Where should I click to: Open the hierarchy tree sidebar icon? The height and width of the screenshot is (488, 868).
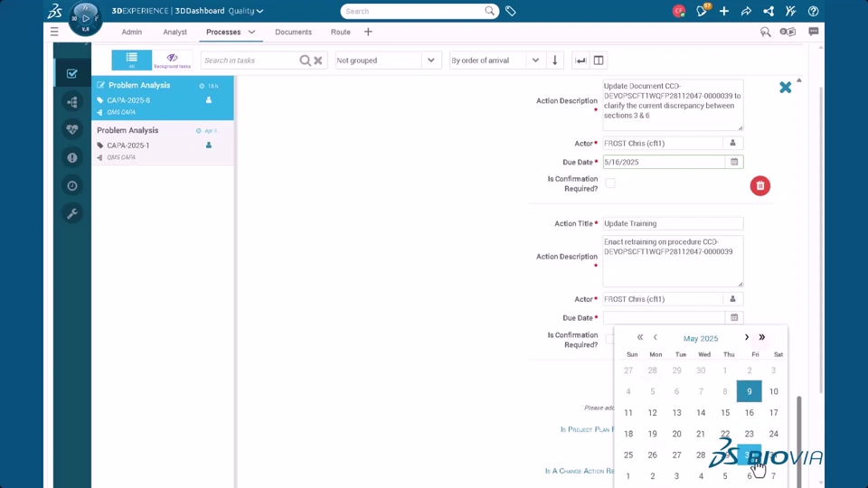(x=72, y=102)
